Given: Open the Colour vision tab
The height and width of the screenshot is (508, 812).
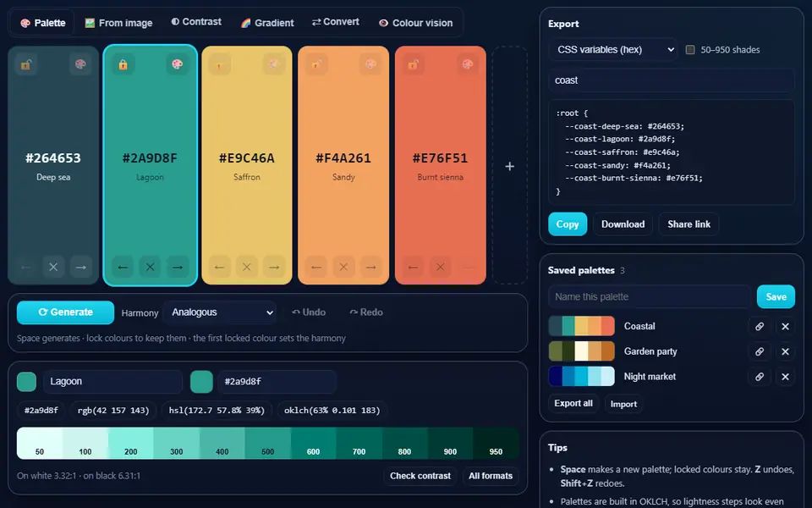Looking at the screenshot, I should pyautogui.click(x=416, y=23).
